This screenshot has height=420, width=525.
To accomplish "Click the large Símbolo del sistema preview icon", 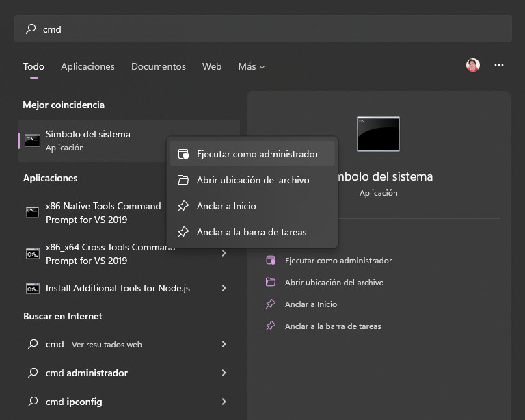I will (x=378, y=134).
